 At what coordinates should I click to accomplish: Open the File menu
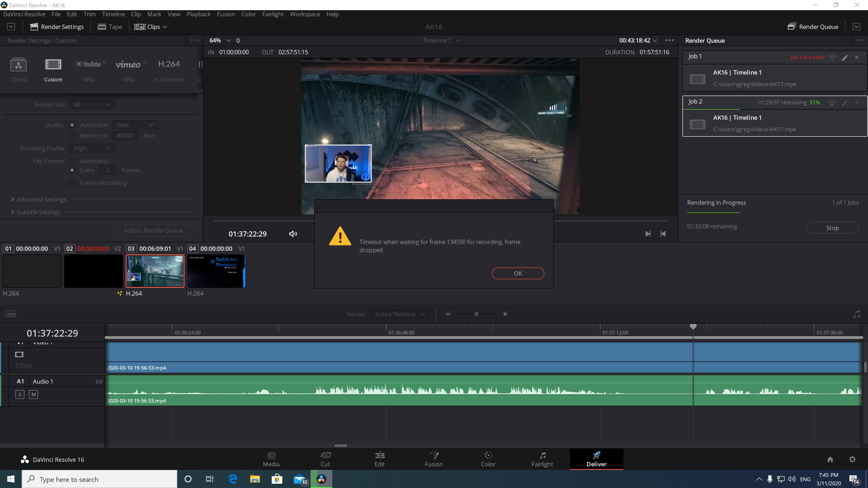pyautogui.click(x=56, y=14)
